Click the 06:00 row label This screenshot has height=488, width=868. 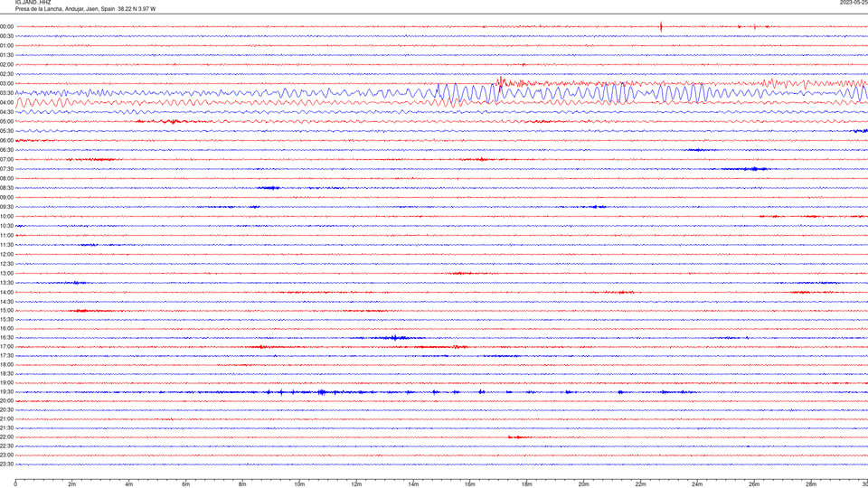tap(6, 141)
